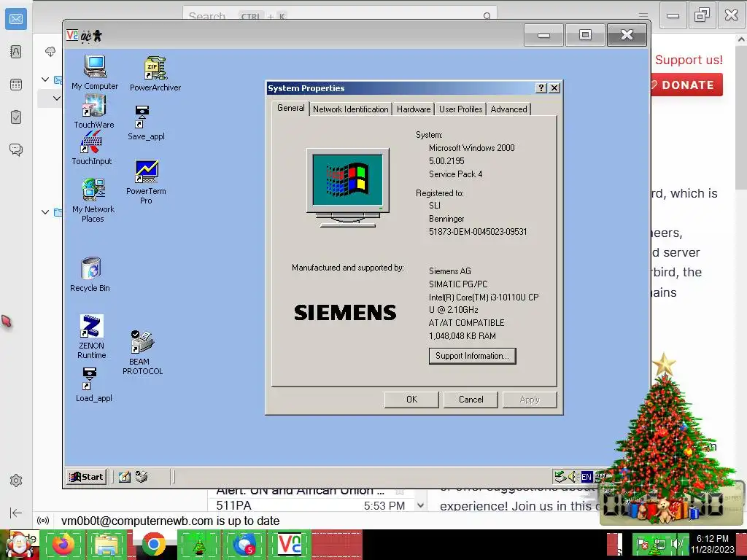
Task: Click OK in System Properties
Action: (x=411, y=400)
